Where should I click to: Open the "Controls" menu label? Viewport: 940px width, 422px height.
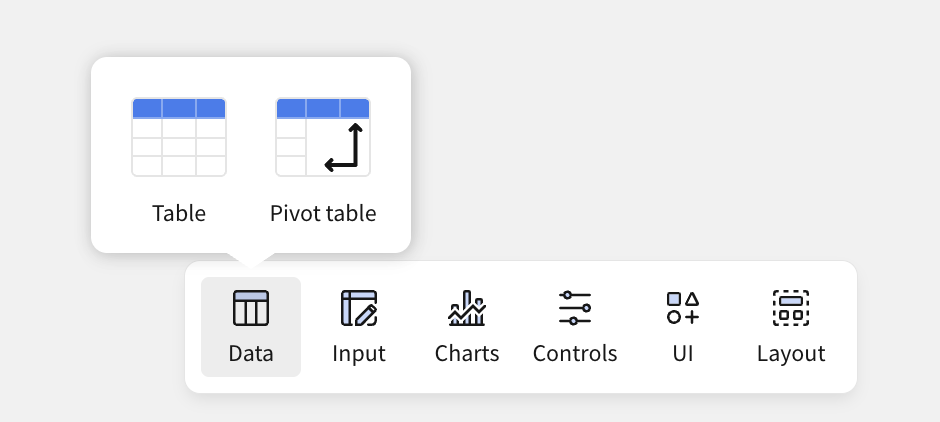(575, 353)
